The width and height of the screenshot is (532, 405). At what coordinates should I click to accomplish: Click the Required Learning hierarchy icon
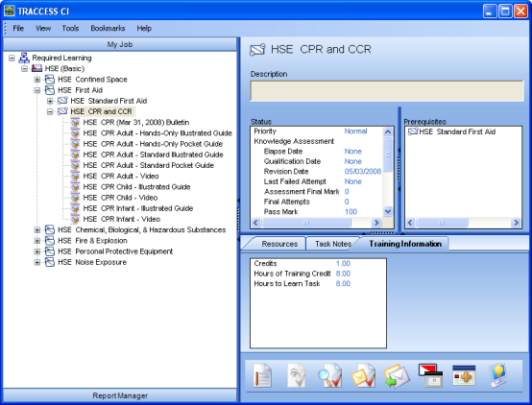[24, 58]
